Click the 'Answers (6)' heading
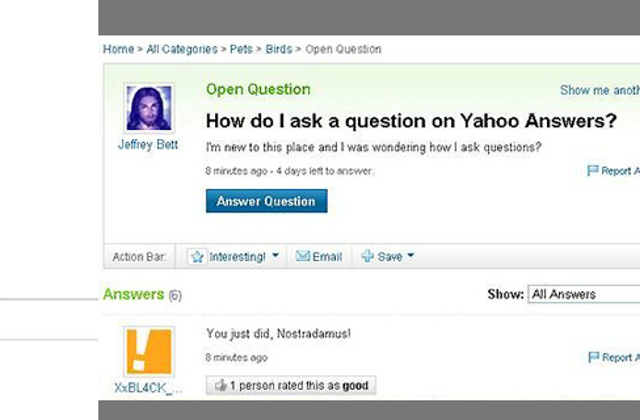 click(x=142, y=294)
